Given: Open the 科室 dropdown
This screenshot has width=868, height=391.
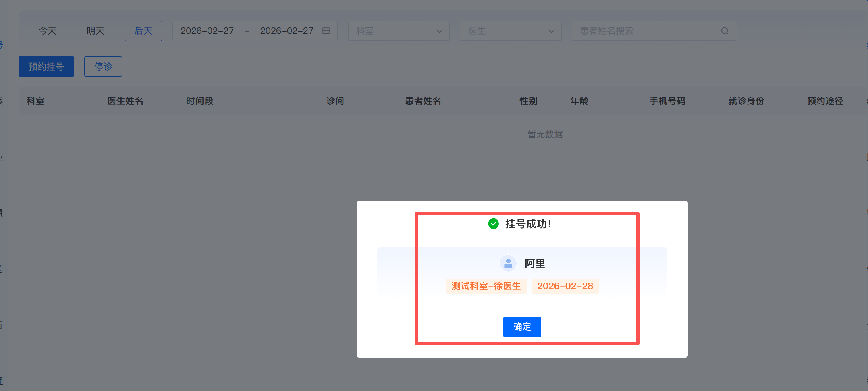Looking at the screenshot, I should (x=399, y=31).
